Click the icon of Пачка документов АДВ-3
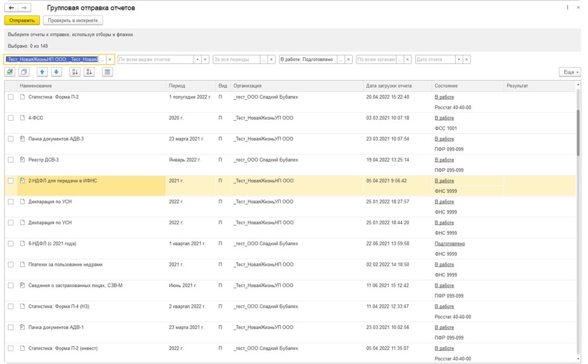588x364 pixels. coord(22,138)
